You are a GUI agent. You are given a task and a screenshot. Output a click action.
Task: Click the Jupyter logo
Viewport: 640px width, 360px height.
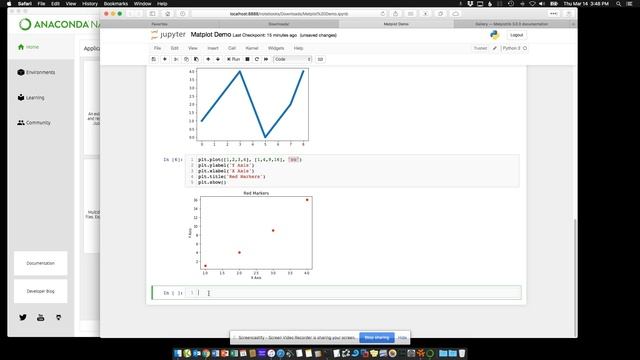(x=168, y=35)
